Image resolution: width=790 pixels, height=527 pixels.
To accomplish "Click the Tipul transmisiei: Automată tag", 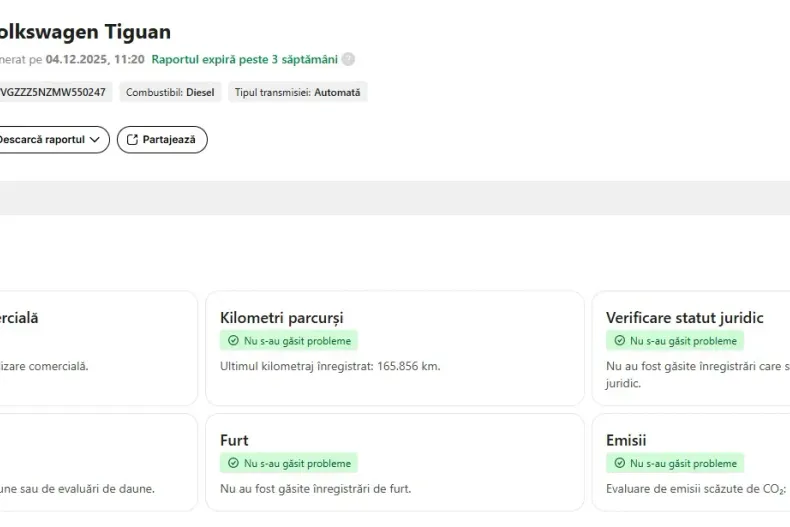I will [x=297, y=93].
